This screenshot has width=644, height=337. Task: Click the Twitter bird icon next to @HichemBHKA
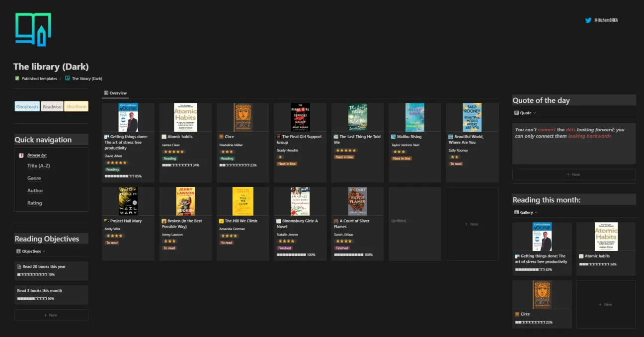(x=589, y=20)
